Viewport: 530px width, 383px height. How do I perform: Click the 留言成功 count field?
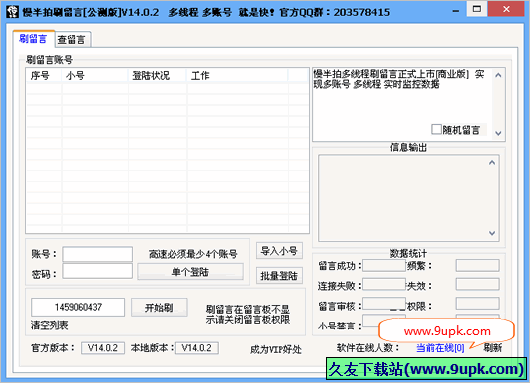coord(384,265)
